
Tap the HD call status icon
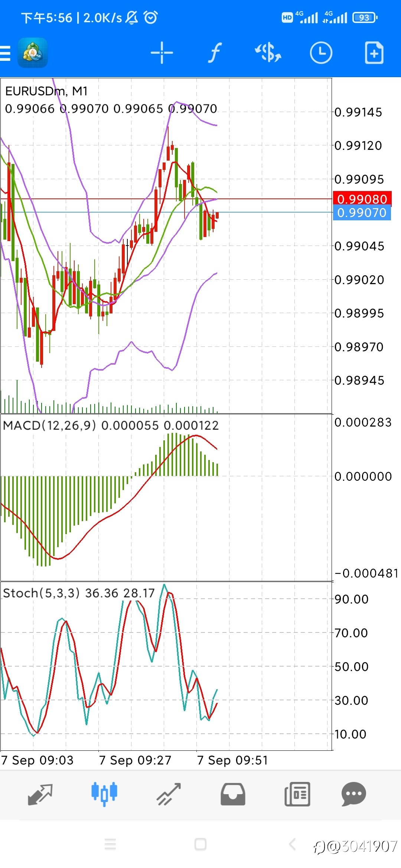coord(287,17)
